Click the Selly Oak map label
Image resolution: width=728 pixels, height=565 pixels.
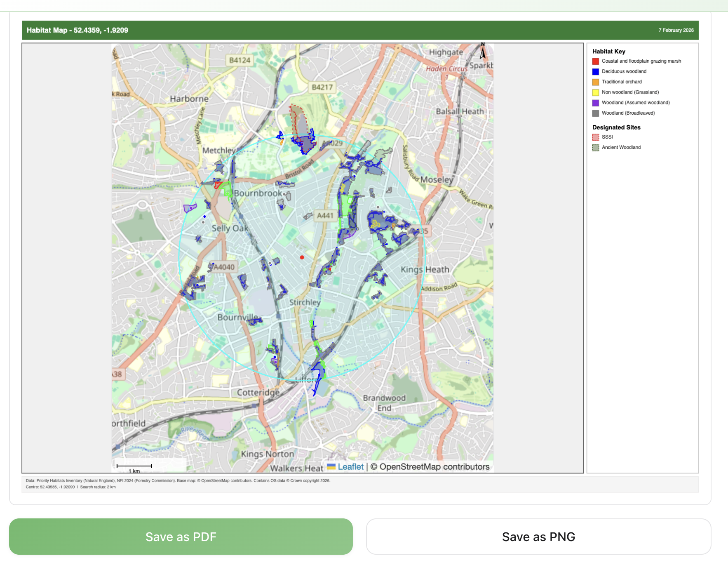point(230,228)
